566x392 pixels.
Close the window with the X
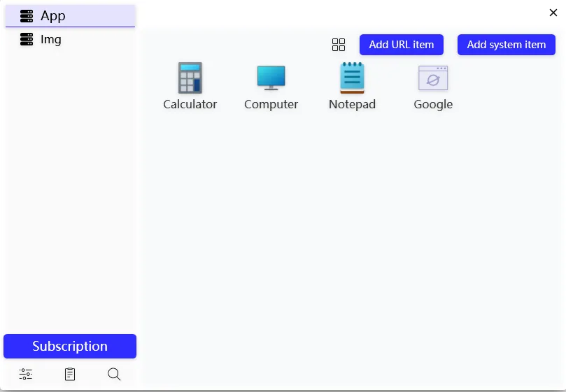[553, 13]
